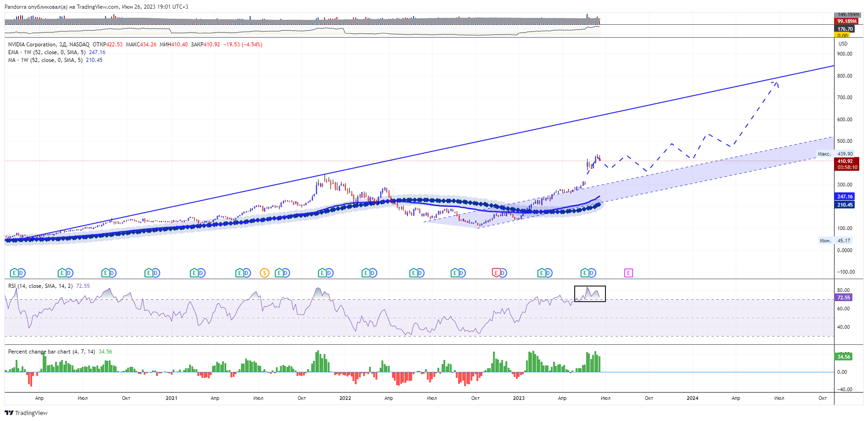Click the dividend D marker beside the red E
This screenshot has width=868, height=421.
503,273
